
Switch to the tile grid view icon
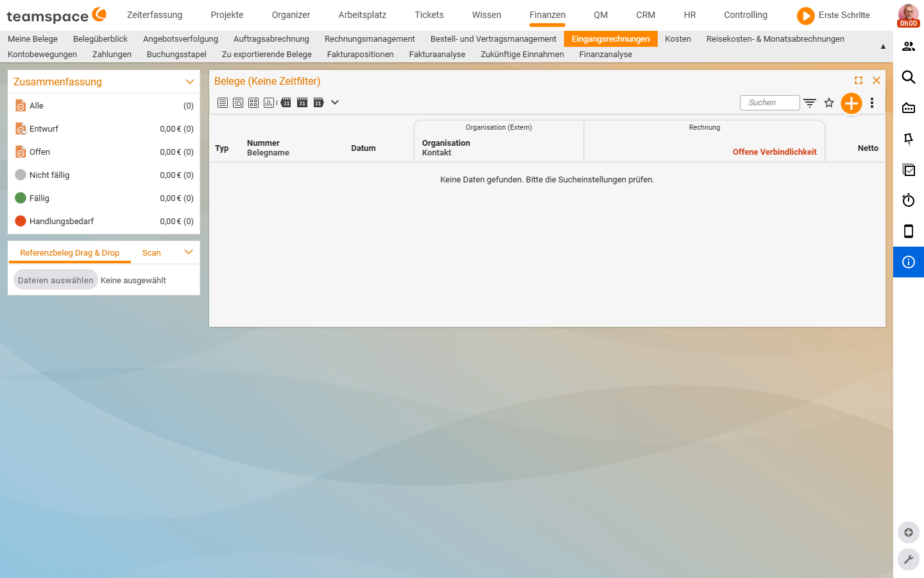(x=253, y=103)
